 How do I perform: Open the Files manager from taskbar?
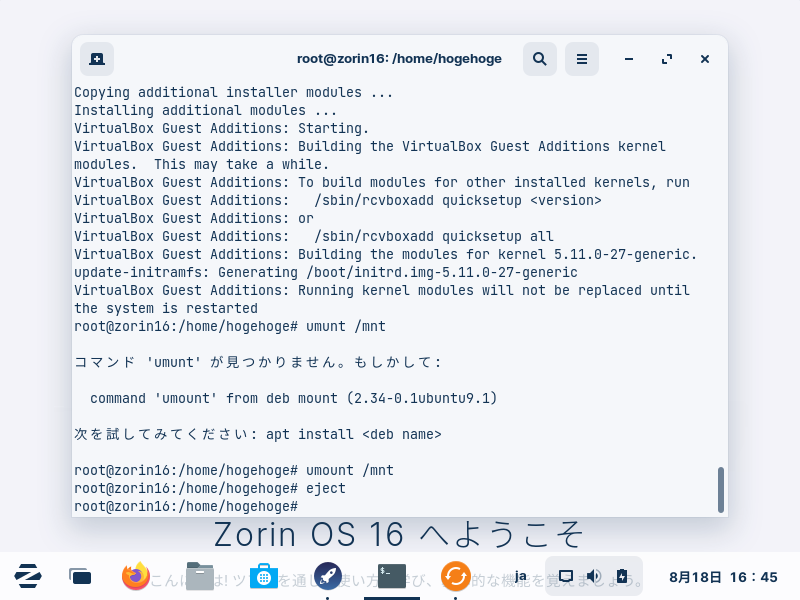tap(199, 577)
